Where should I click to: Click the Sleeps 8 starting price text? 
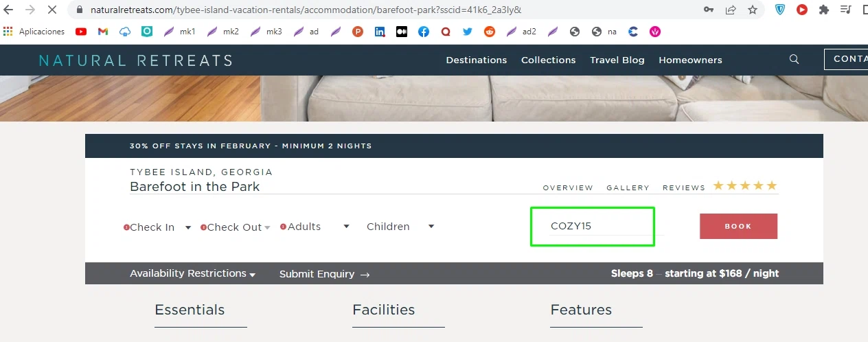(695, 273)
